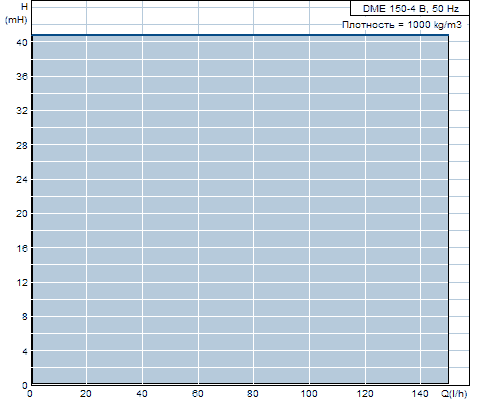This screenshot has height=400, width=500.
Task: Click the 140 value on the flow axis
Action: click(420, 394)
